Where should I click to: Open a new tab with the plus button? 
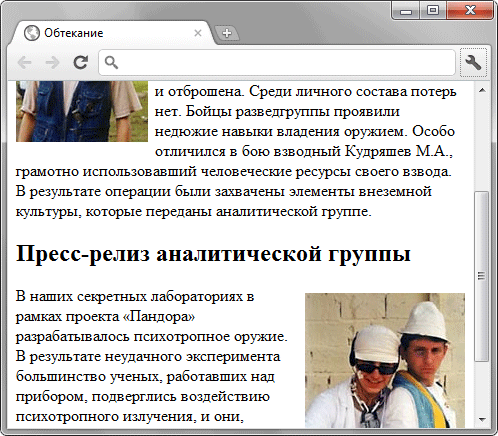[x=227, y=33]
